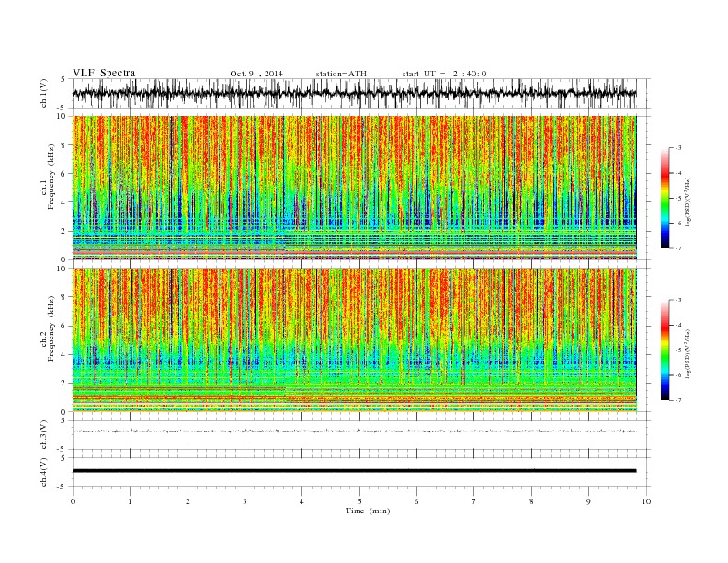Click the time axis tick label '1'
Image resolution: width=728 pixels, height=563 pixels.
[x=130, y=501]
